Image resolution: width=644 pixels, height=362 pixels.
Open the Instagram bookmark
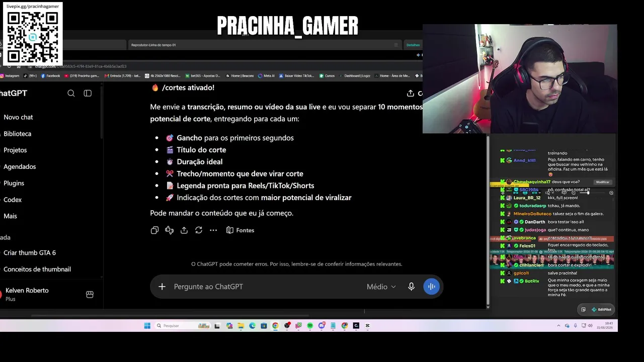tap(10, 76)
